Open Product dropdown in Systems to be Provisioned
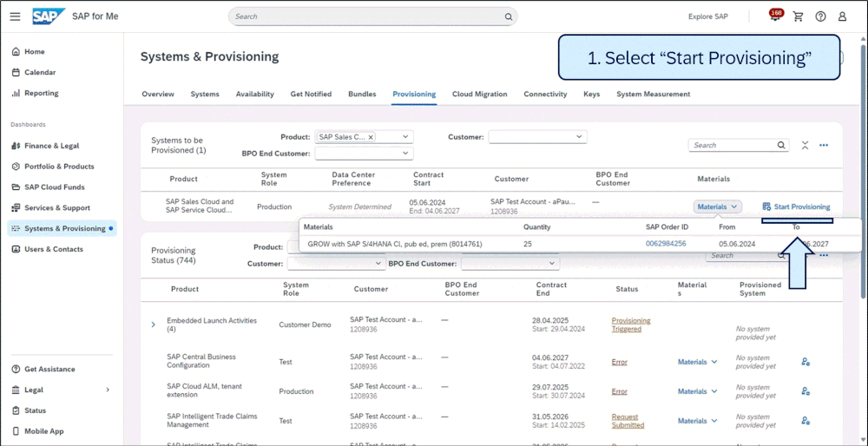Image resolution: width=868 pixels, height=446 pixels. coord(405,137)
